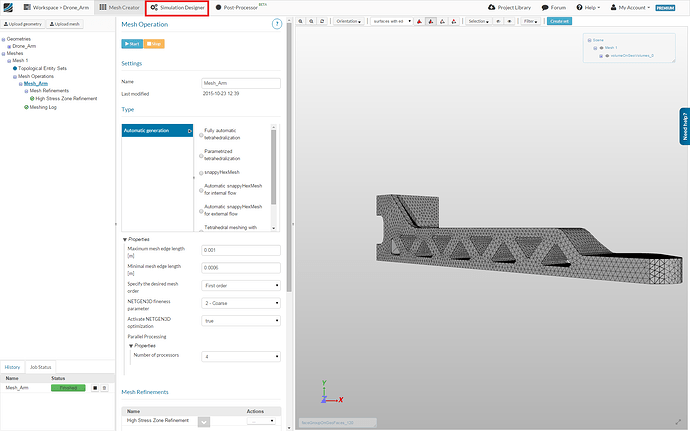Viewport: 690px width, 431px height.
Task: Click the SimScale logo icon
Action: (9, 7)
